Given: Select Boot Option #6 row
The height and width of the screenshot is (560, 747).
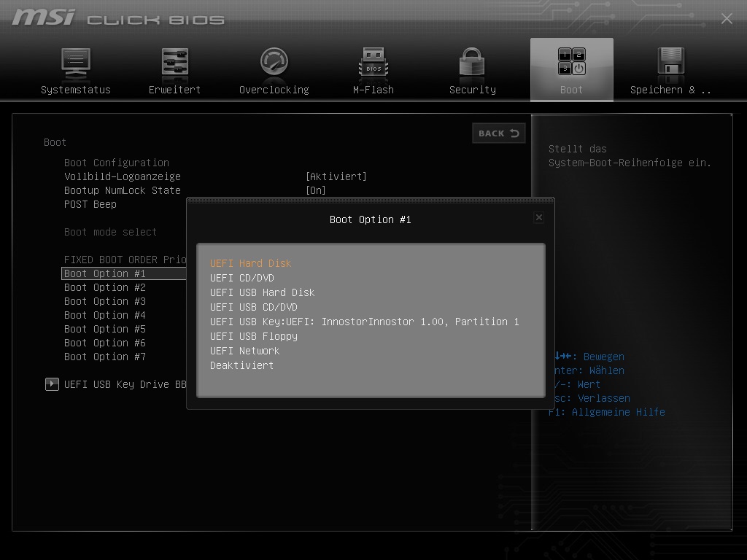Looking at the screenshot, I should [x=105, y=343].
